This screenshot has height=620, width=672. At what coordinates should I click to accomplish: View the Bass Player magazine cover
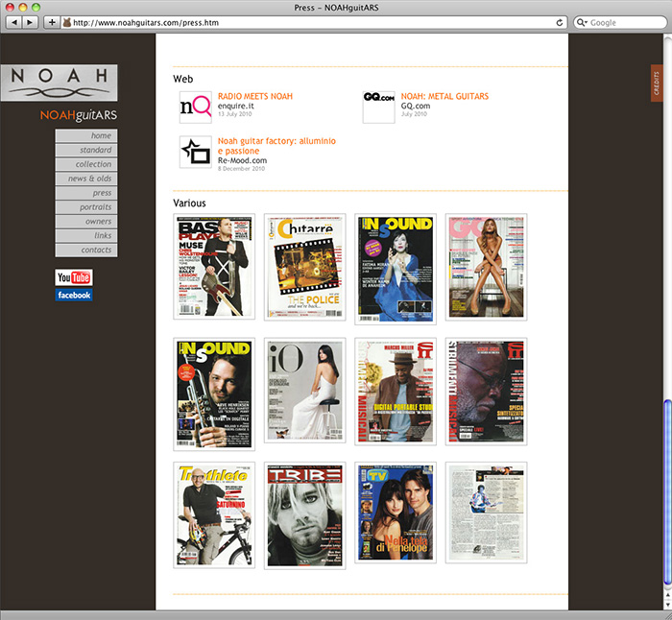click(214, 267)
